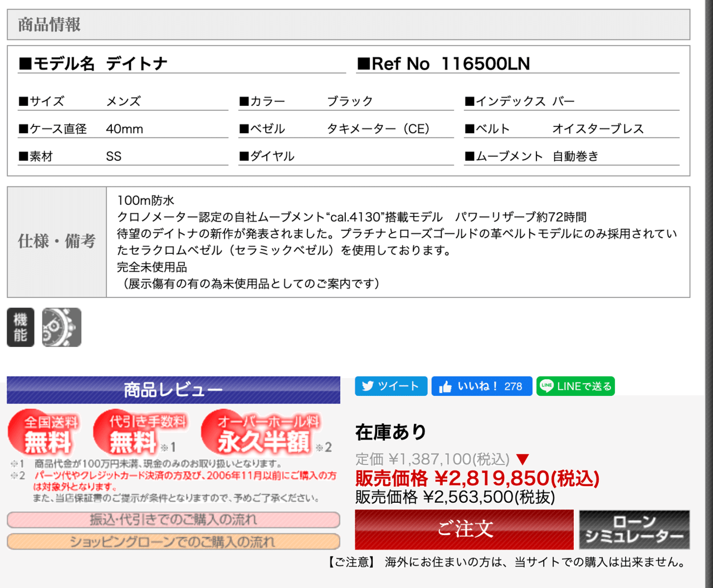The image size is (713, 588).
Task: Click the ベゼル タキメーター（CE） entry
Action: tap(346, 129)
